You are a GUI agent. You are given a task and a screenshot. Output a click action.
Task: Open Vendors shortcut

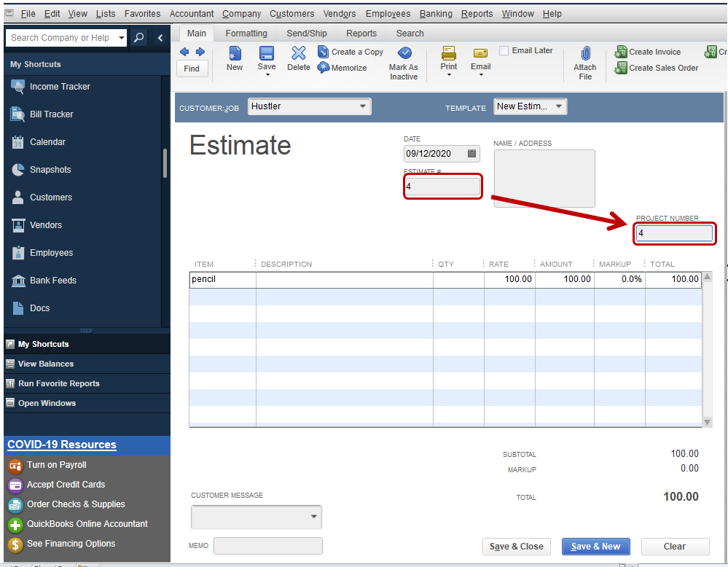[36, 225]
